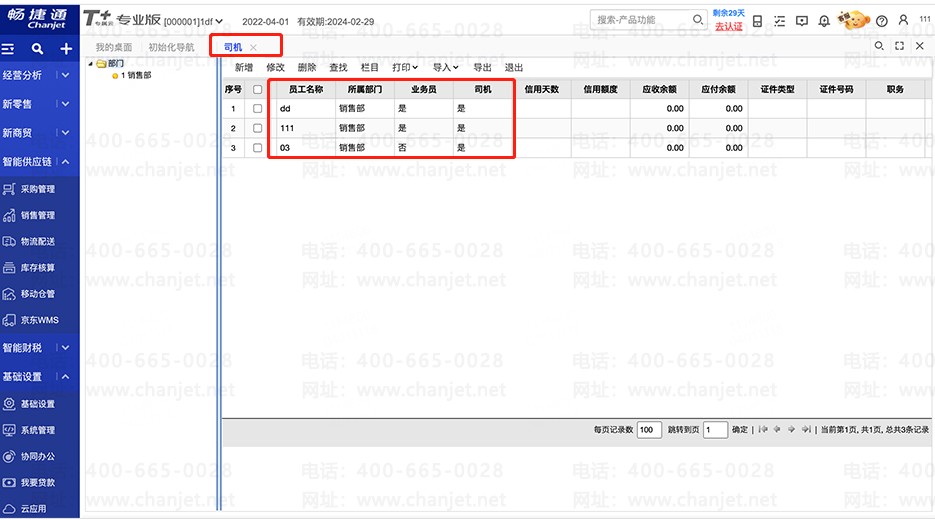Check the checkbox for employee 03
Image resolution: width=935 pixels, height=520 pixels.
click(258, 148)
